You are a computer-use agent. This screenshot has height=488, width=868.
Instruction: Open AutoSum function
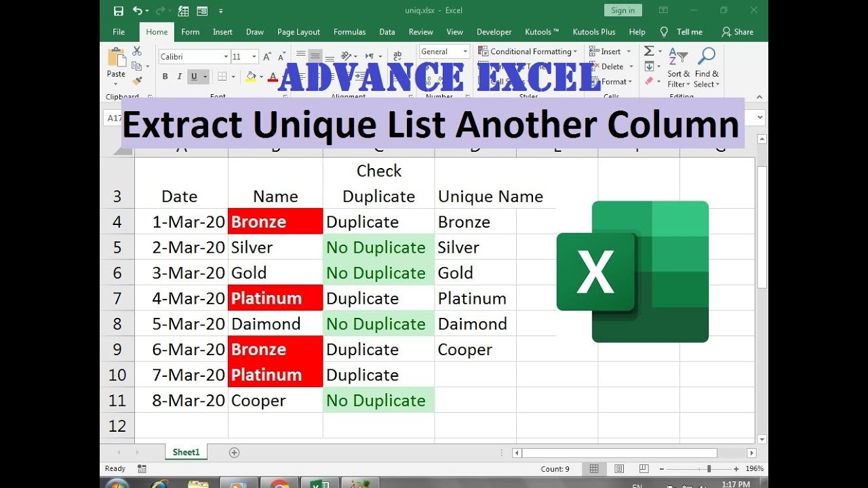coord(649,52)
